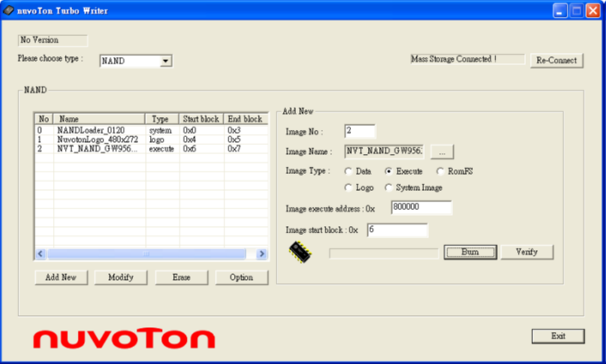Viewport: 606px width, 364px height.
Task: Click the left scroll arrow of the image list
Action: 41,254
